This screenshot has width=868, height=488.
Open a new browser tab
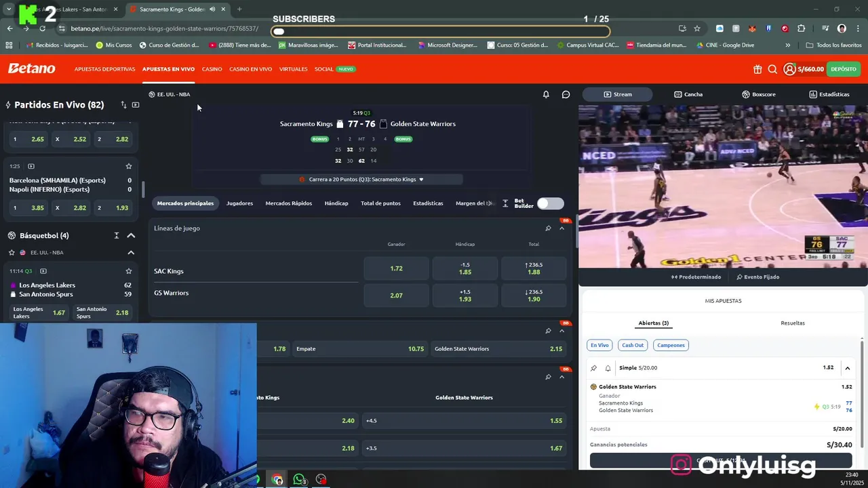click(239, 9)
